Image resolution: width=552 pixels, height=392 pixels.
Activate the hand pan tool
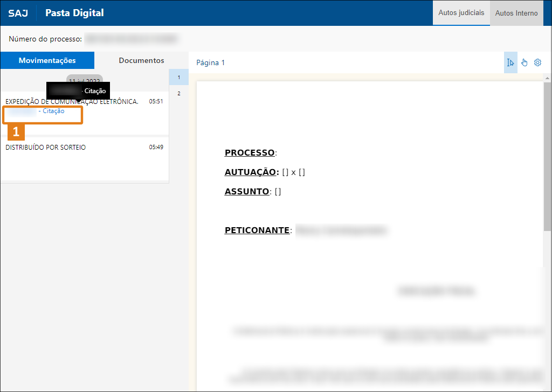tap(524, 62)
